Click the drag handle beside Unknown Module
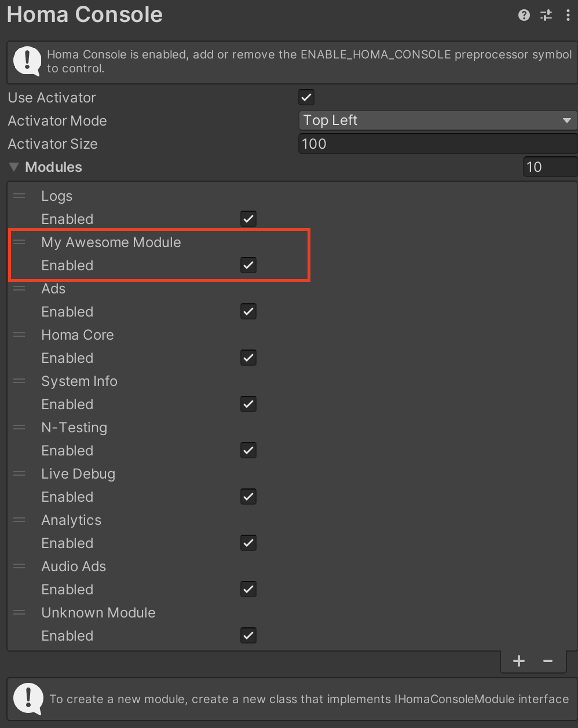This screenshot has height=728, width=578. click(x=19, y=613)
